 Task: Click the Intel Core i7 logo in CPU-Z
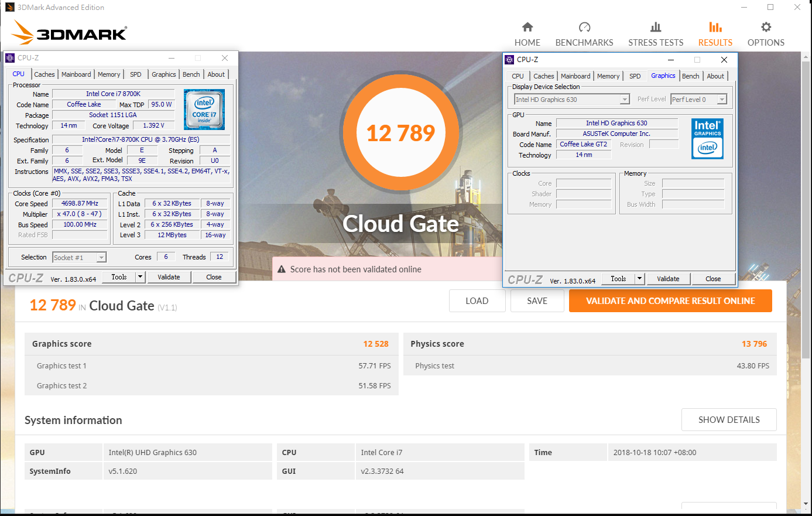[x=204, y=110]
